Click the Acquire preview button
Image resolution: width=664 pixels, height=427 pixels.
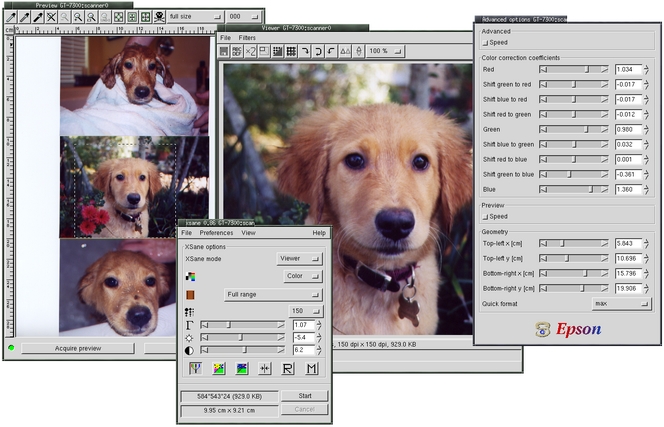coord(77,348)
